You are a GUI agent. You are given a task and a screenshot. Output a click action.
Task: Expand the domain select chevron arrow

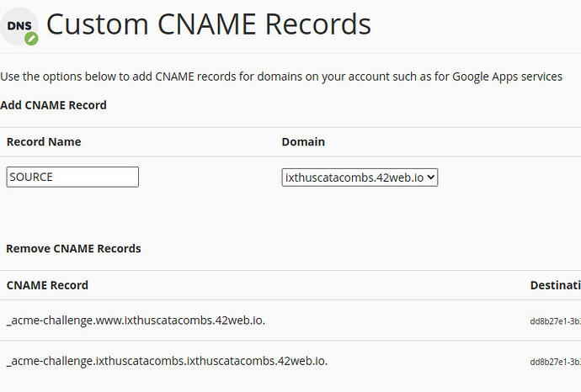click(430, 177)
